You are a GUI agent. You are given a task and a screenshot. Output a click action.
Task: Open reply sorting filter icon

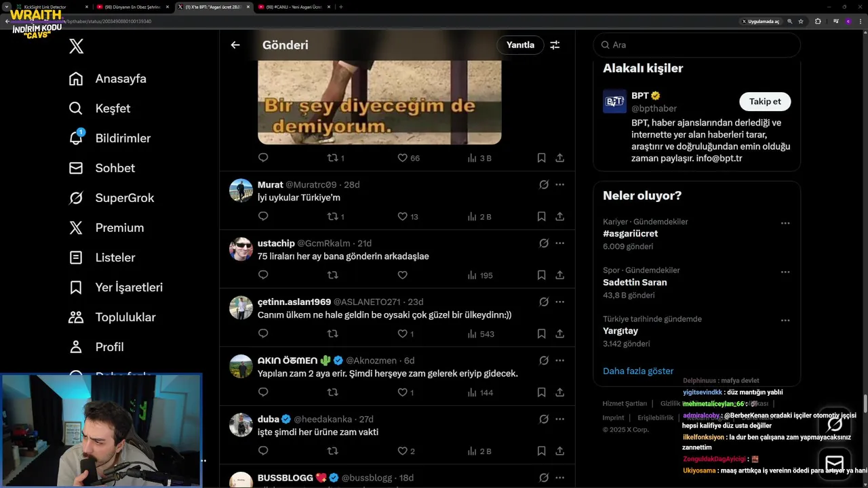555,45
